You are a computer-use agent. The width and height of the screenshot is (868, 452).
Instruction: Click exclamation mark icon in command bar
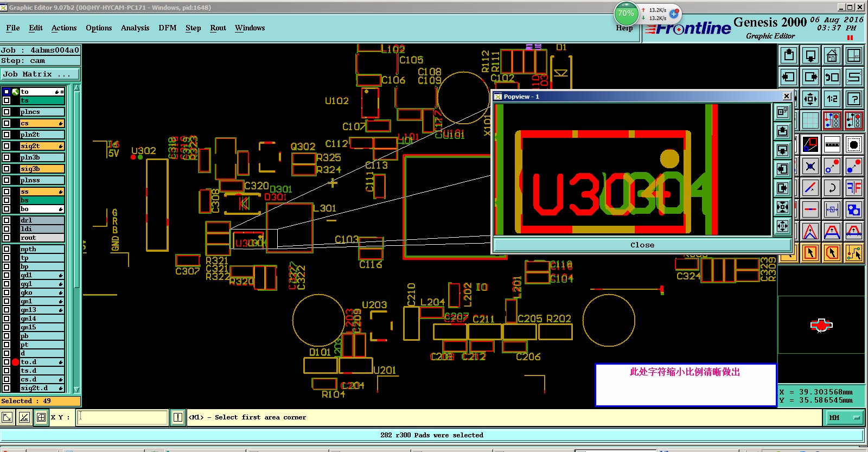pyautogui.click(x=178, y=417)
